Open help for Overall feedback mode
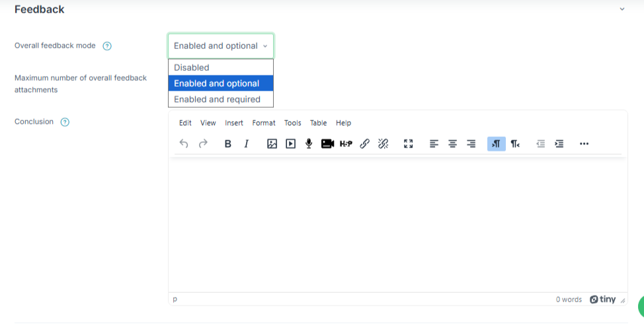Viewport: 644px width, 324px height. [x=107, y=46]
